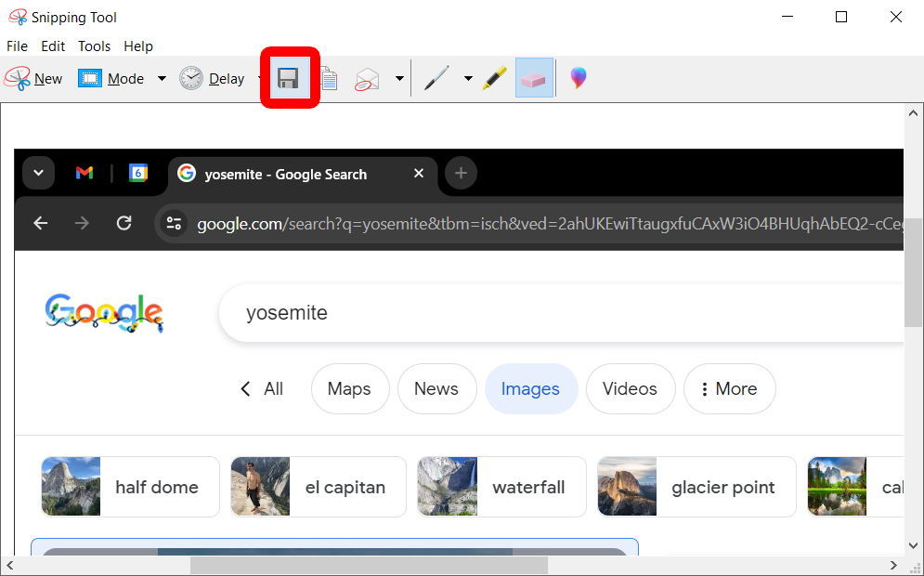The height and width of the screenshot is (576, 924).
Task: Click the Save Snip floppy disk icon
Action: coord(289,79)
